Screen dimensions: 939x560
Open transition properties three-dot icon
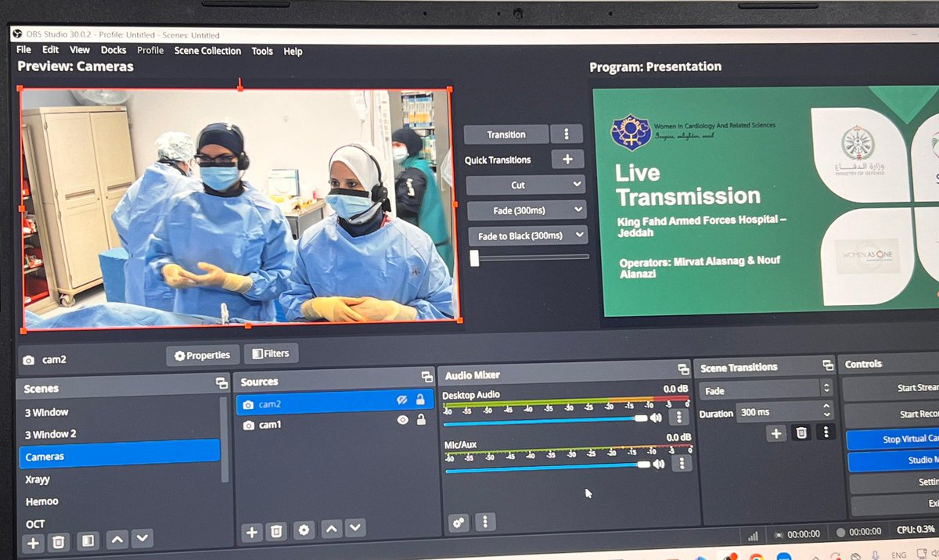pyautogui.click(x=826, y=431)
